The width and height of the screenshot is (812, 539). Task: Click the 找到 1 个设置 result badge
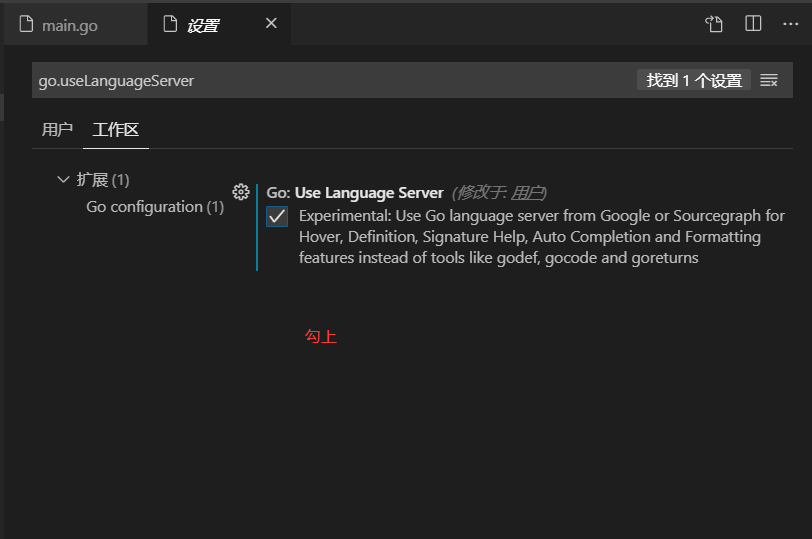tap(694, 80)
